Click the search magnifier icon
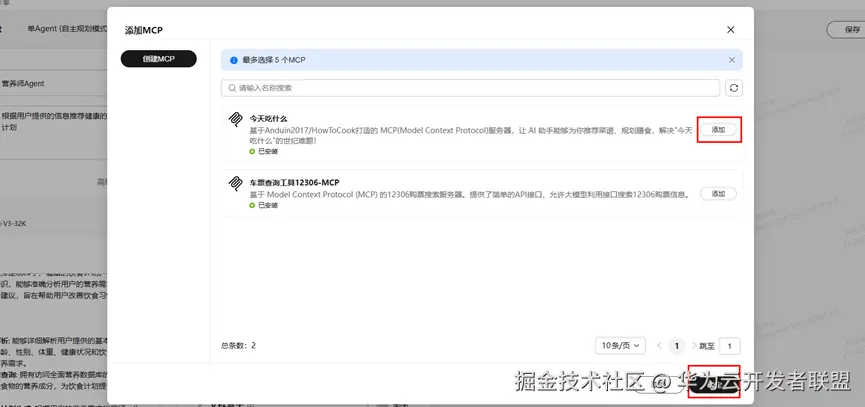This screenshot has width=865, height=407. (232, 88)
